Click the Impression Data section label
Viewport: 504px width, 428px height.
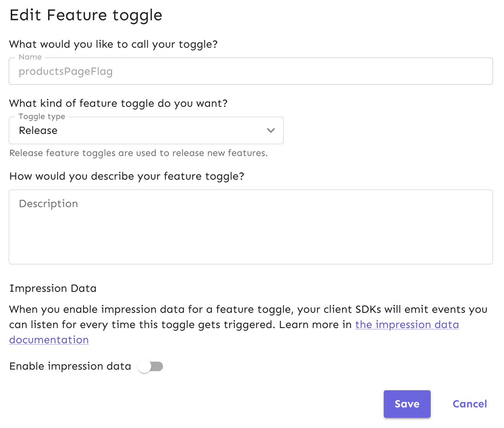pyautogui.click(x=53, y=288)
